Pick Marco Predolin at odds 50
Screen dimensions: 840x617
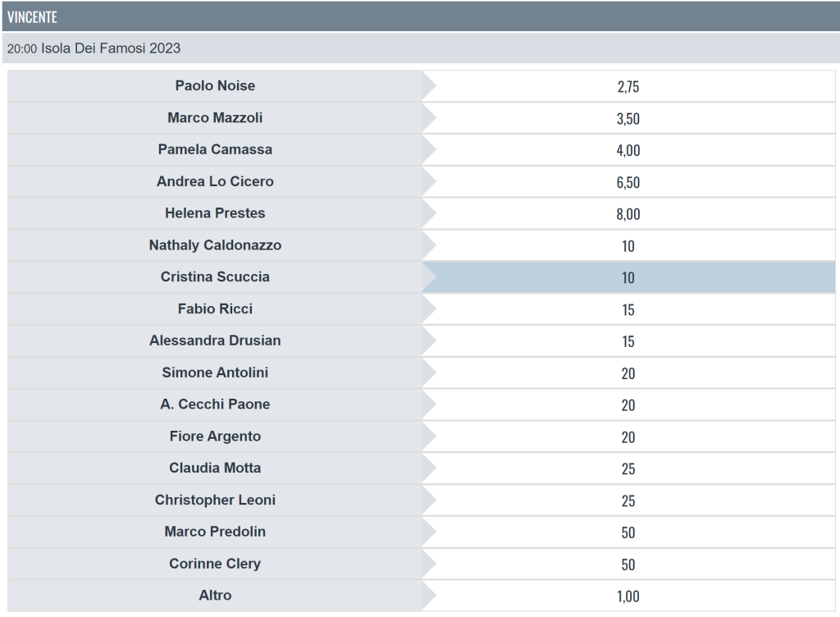628,532
